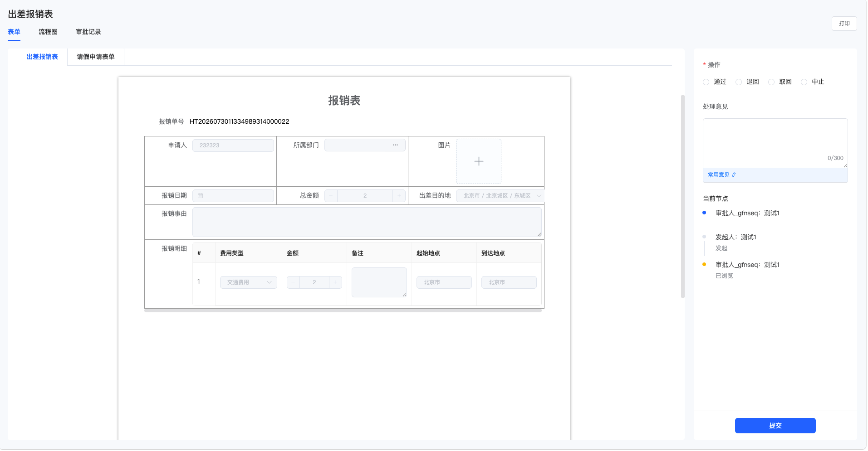Click the 金额 column header
868x451 pixels.
click(x=293, y=253)
